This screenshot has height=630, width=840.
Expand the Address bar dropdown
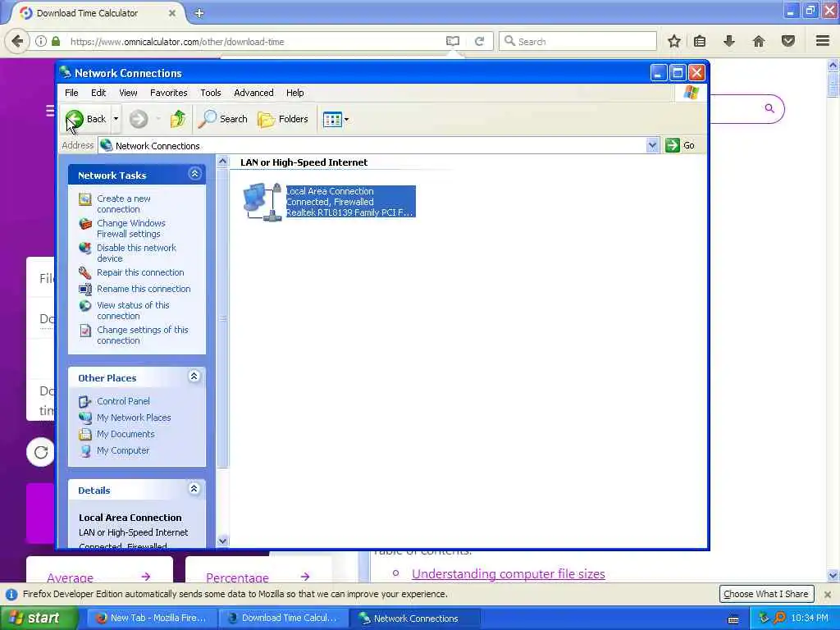pyautogui.click(x=652, y=145)
